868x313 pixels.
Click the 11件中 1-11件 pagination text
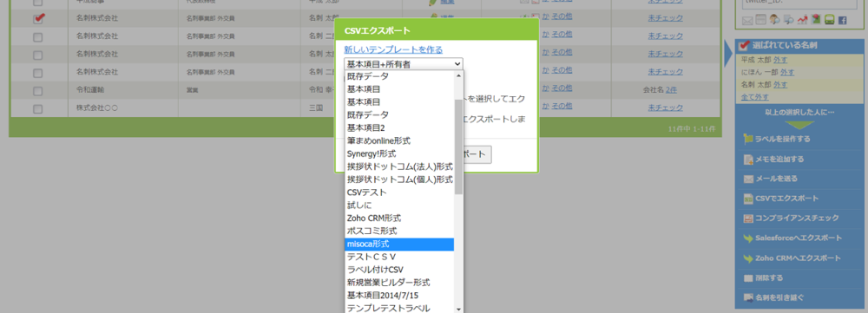[x=692, y=128]
